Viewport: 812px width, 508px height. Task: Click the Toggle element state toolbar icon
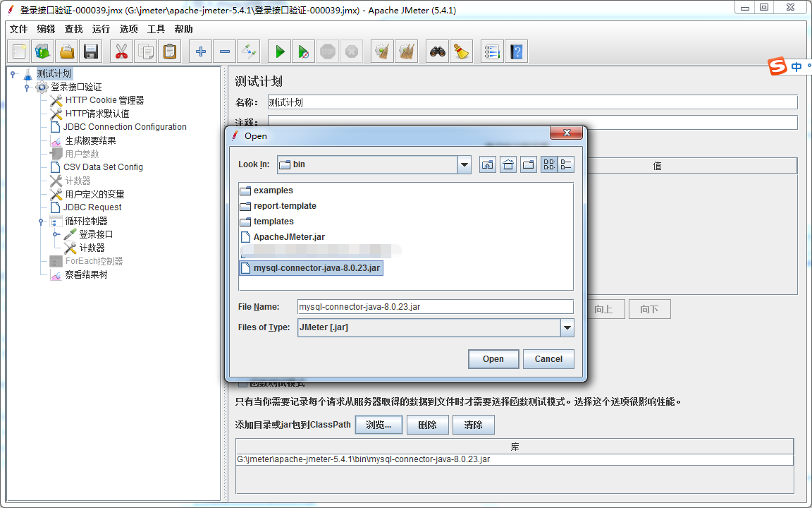coord(248,52)
